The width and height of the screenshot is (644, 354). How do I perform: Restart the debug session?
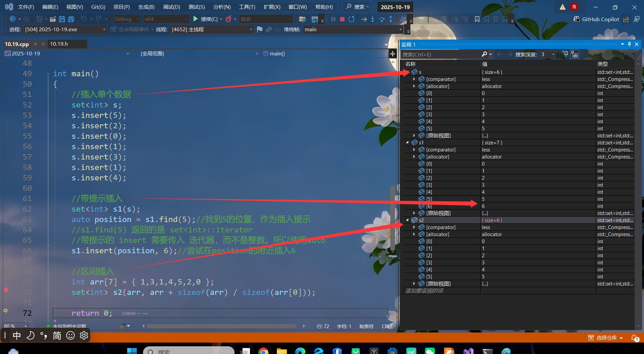pos(351,19)
